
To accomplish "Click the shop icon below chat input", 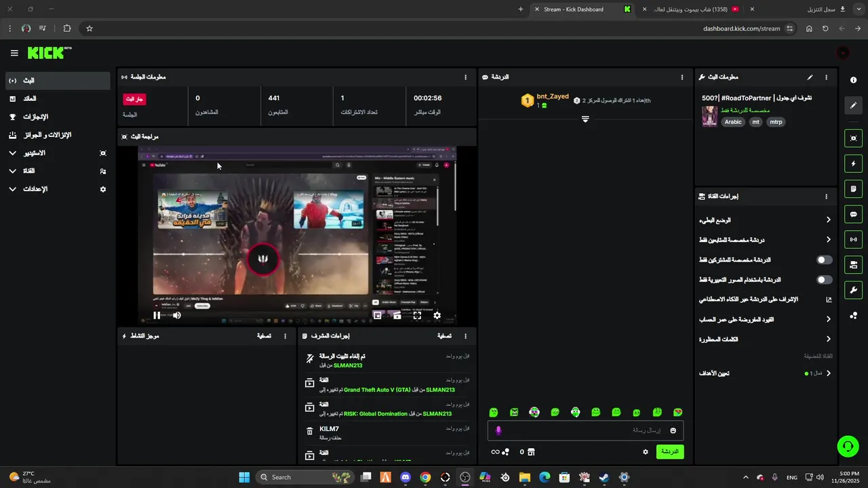I will (531, 452).
